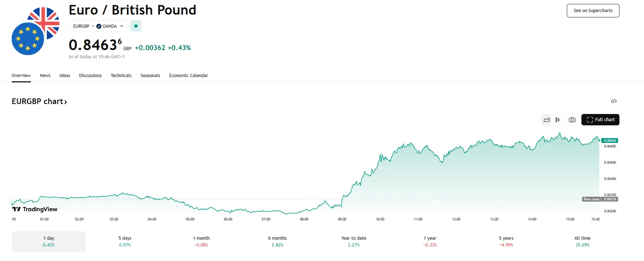Image resolution: width=644 pixels, height=261 pixels.
Task: Go to the Economic Calendar tab
Action: [188, 76]
